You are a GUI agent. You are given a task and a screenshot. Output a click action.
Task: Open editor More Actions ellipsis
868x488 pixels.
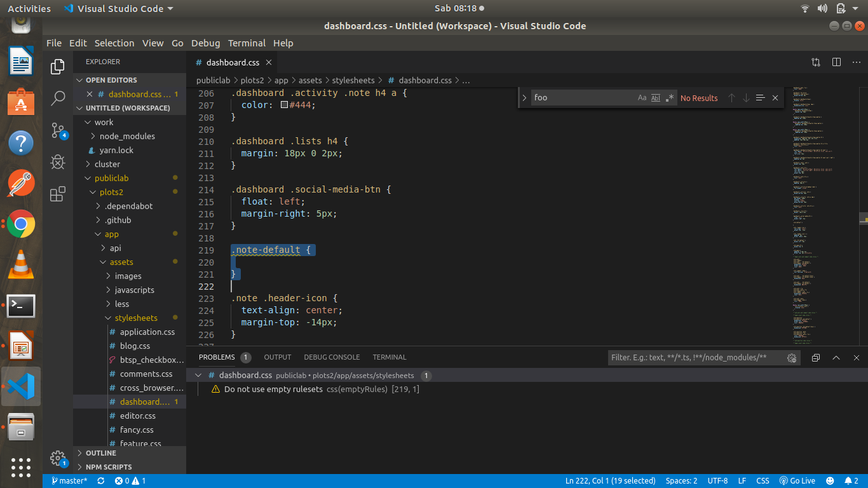point(855,62)
